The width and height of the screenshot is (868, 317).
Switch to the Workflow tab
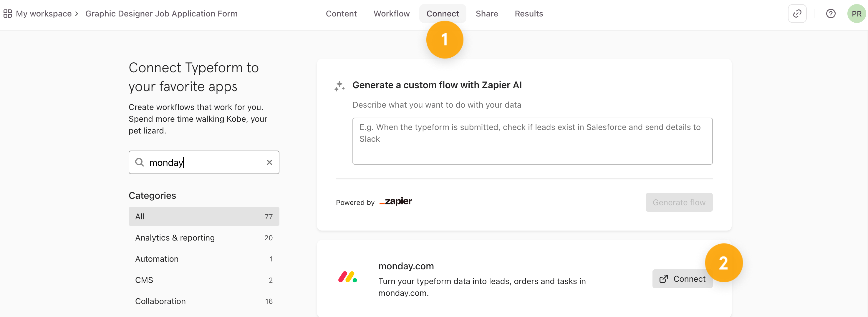coord(392,14)
